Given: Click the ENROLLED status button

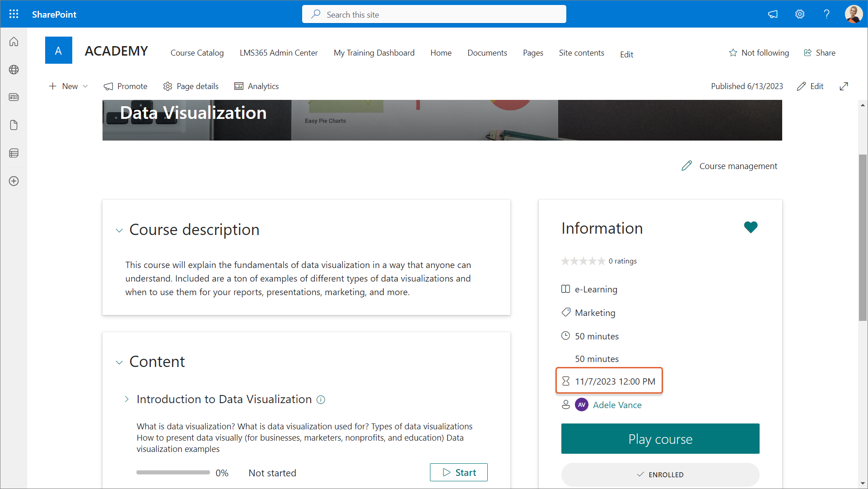Looking at the screenshot, I should [660, 475].
